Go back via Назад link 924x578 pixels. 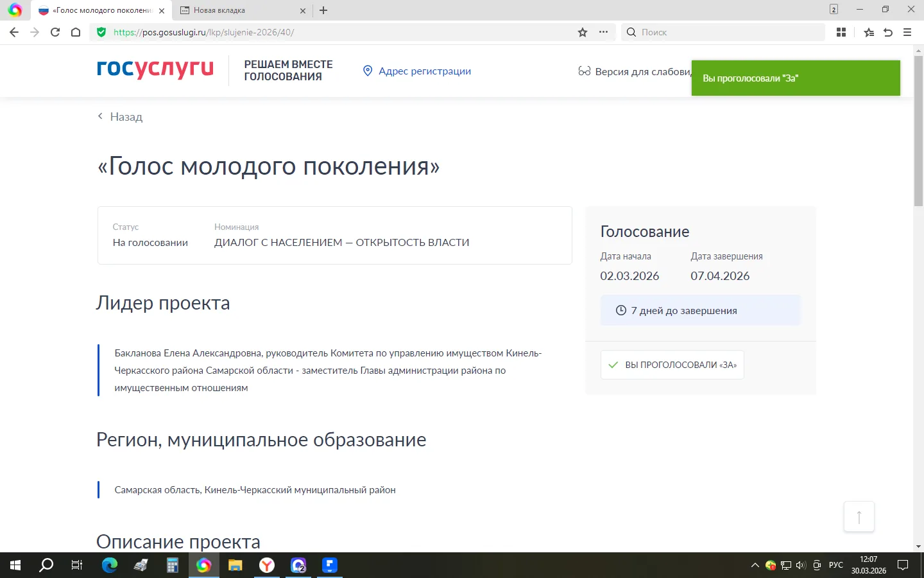[x=120, y=116]
